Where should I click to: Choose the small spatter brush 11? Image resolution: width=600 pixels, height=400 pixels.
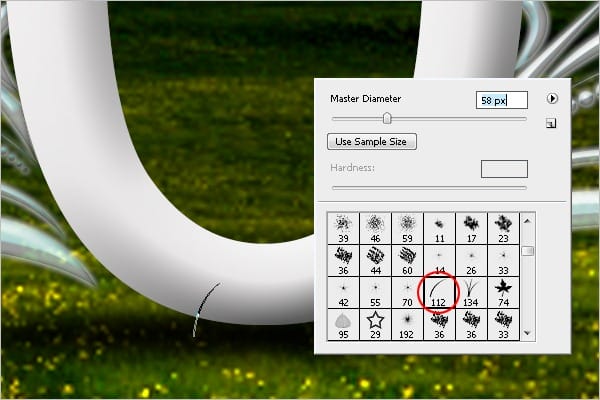[x=439, y=229]
